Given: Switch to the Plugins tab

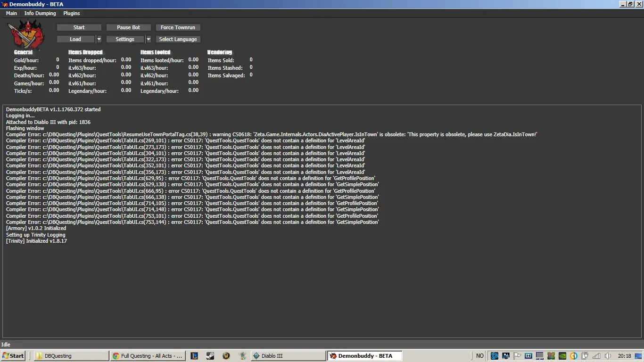Looking at the screenshot, I should [72, 13].
